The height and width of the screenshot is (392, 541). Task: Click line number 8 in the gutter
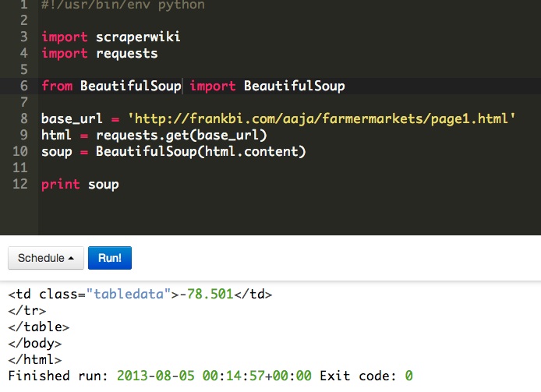tap(24, 118)
